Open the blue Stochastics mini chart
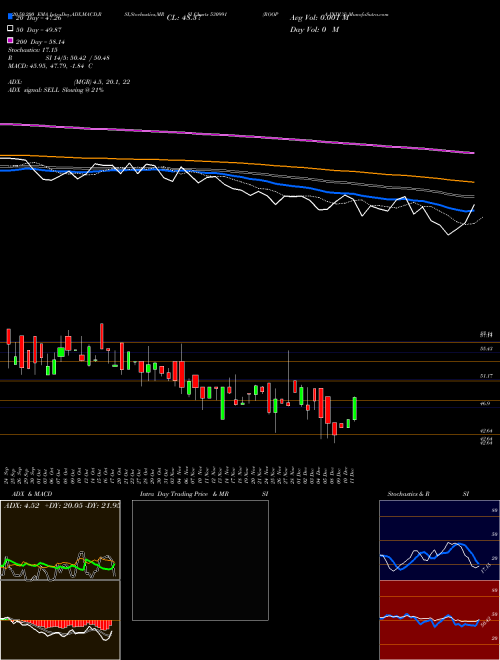500x660 pixels. (x=439, y=540)
